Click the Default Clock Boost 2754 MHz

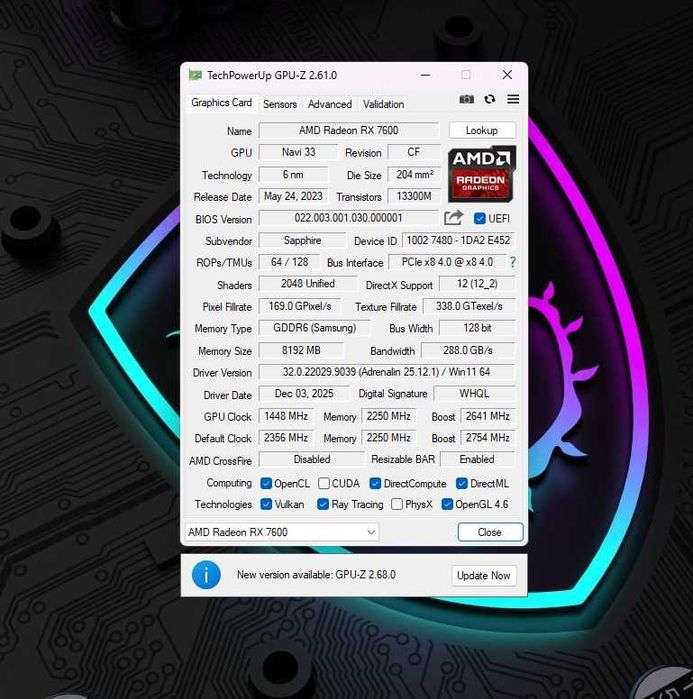488,437
